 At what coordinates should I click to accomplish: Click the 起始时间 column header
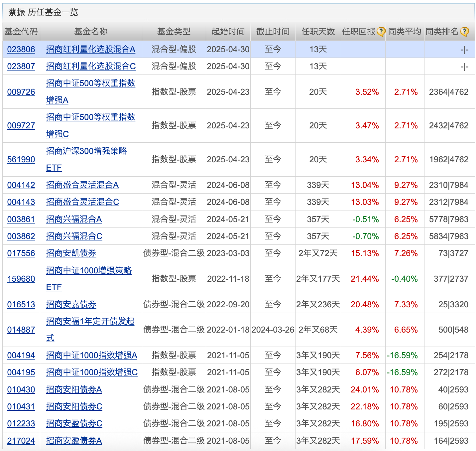pos(228,32)
